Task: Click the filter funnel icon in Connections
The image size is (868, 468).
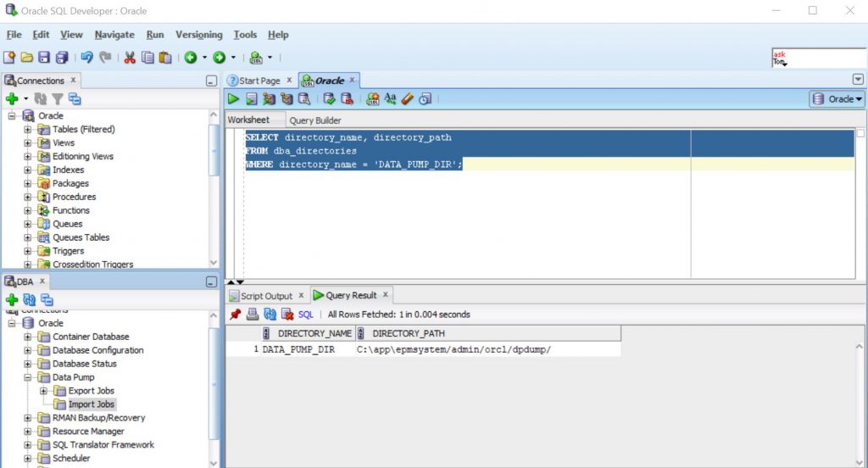Action: pyautogui.click(x=57, y=99)
